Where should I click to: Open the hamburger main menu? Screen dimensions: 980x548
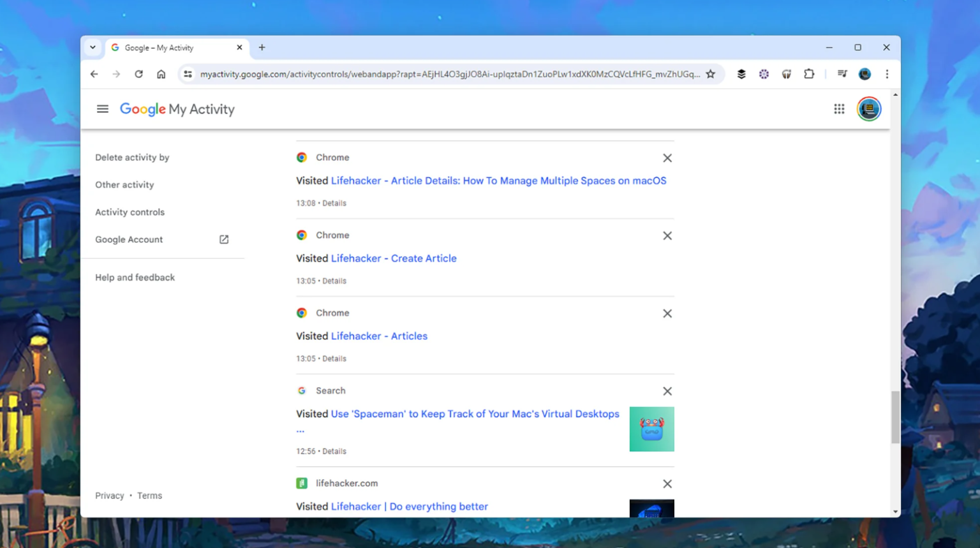click(x=102, y=109)
